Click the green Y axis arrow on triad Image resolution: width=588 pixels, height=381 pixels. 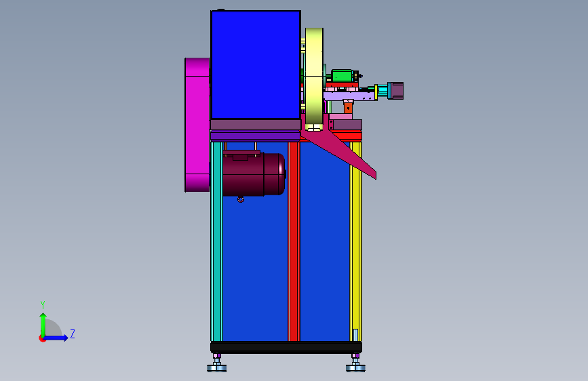pyautogui.click(x=43, y=324)
